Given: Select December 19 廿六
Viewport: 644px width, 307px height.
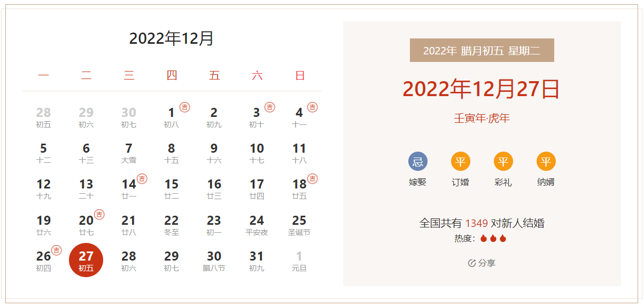Looking at the screenshot, I should (44, 225).
